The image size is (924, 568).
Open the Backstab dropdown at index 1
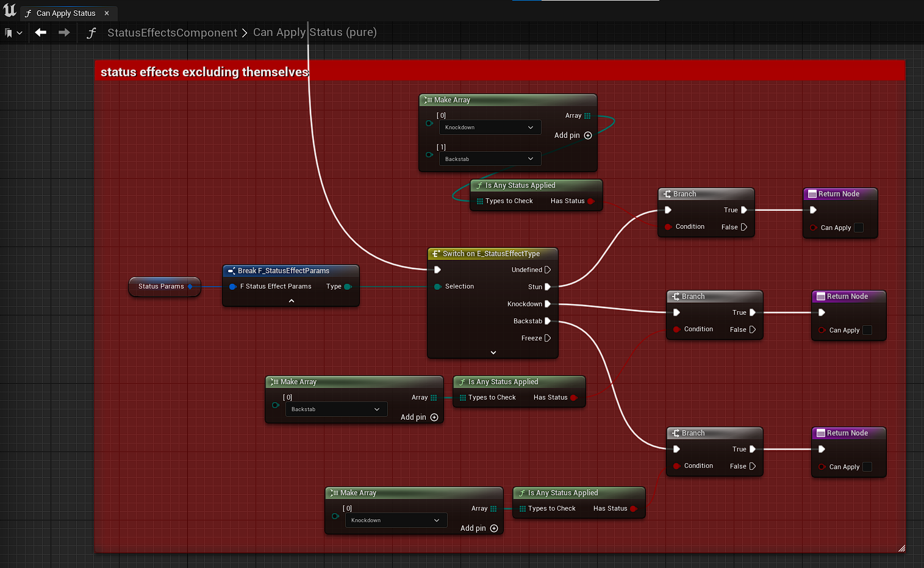coord(490,159)
